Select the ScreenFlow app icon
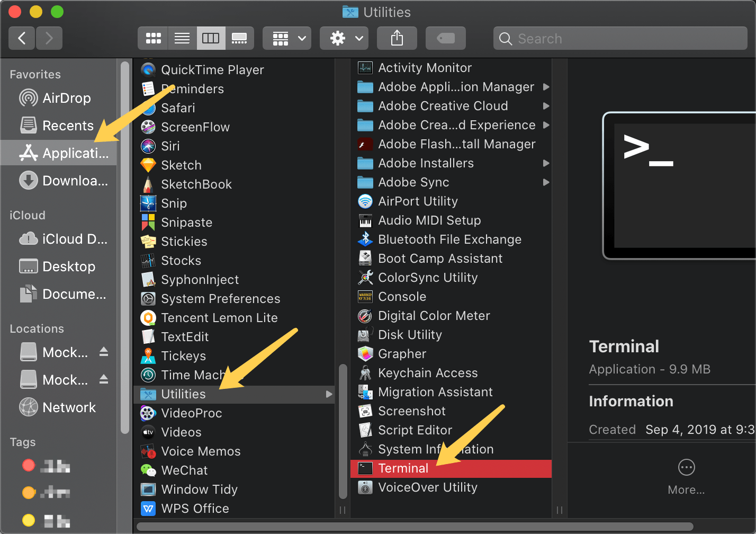Image resolution: width=756 pixels, height=534 pixels. (x=148, y=127)
